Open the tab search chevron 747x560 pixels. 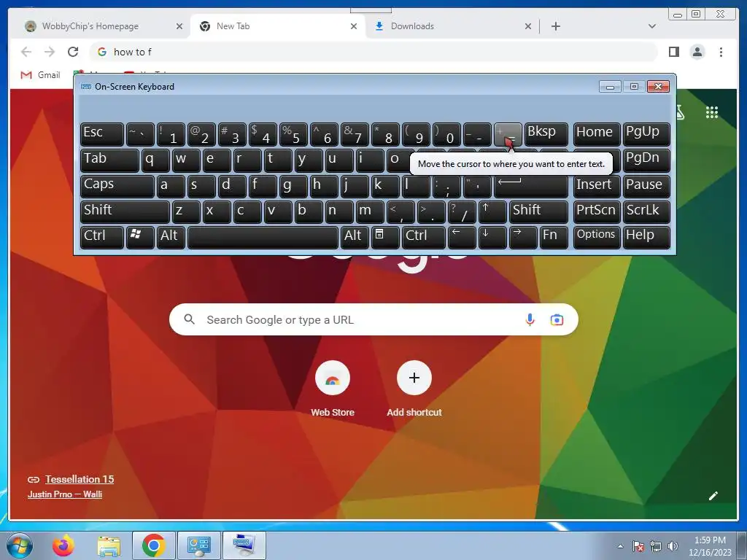click(652, 26)
